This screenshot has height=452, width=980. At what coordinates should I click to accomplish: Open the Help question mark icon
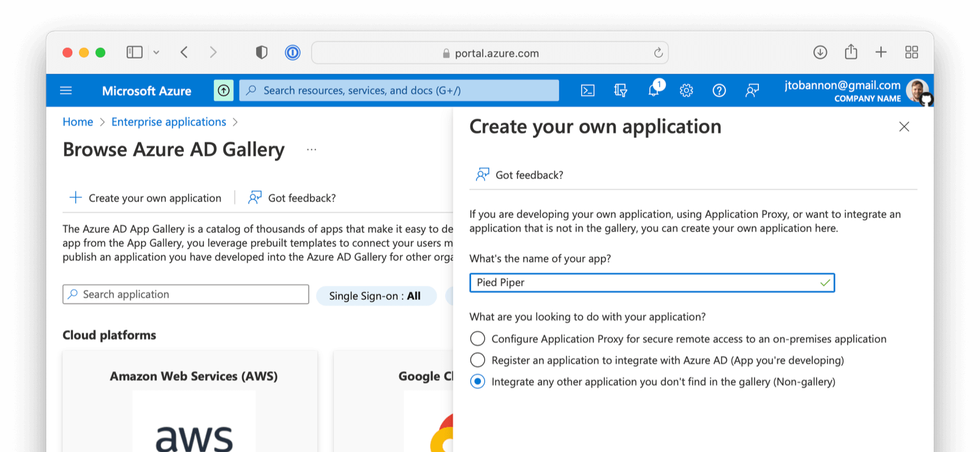click(x=719, y=91)
